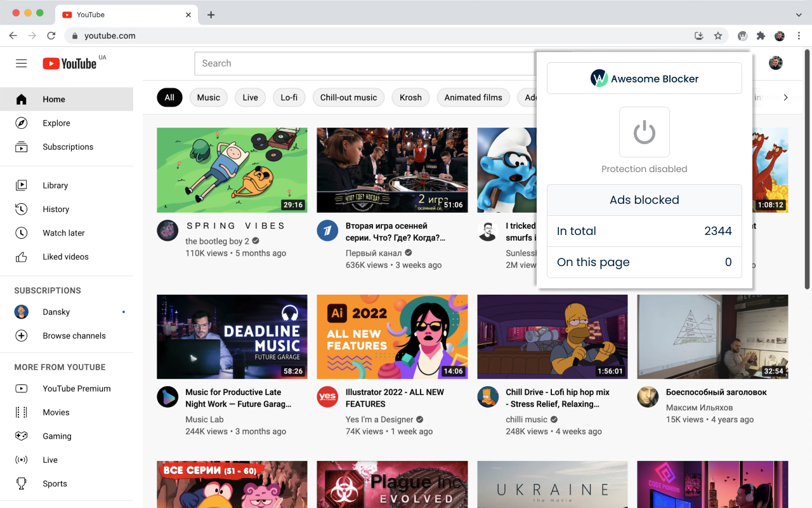Open the 32:54 whiteboard lecture thumbnail
This screenshot has width=812, height=508.
pos(712,337)
